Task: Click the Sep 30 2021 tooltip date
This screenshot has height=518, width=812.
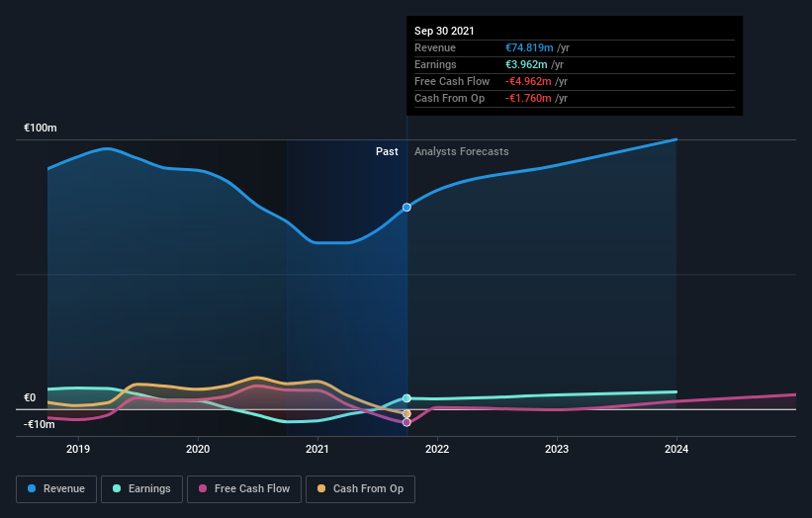Action: (x=444, y=31)
